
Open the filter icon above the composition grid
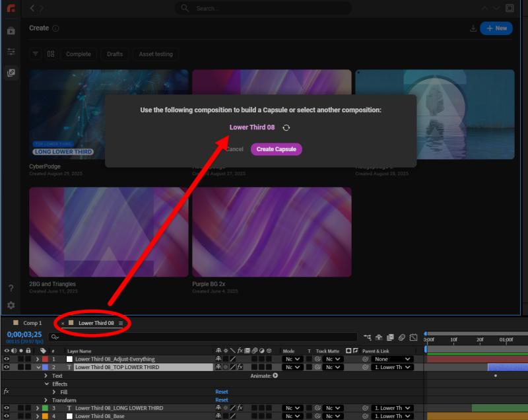pos(36,54)
